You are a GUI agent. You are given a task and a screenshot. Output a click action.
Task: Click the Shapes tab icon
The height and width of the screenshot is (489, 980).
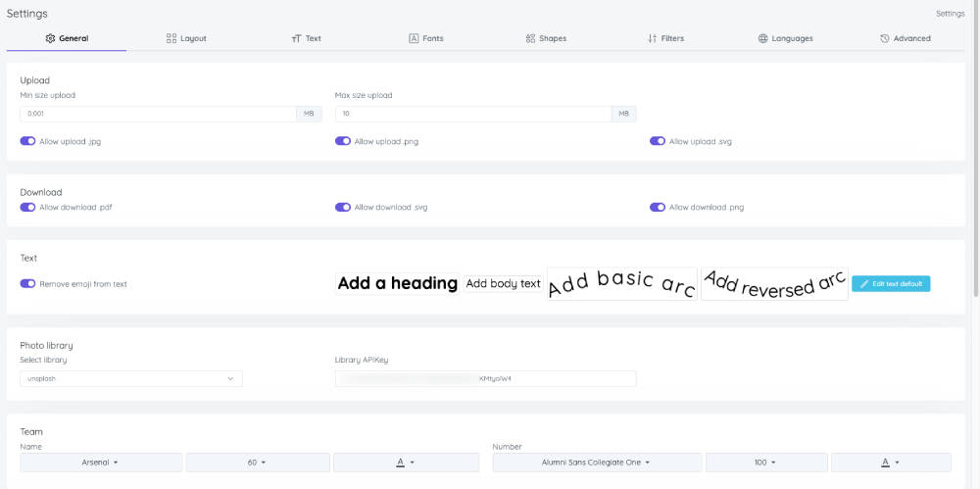pos(530,38)
